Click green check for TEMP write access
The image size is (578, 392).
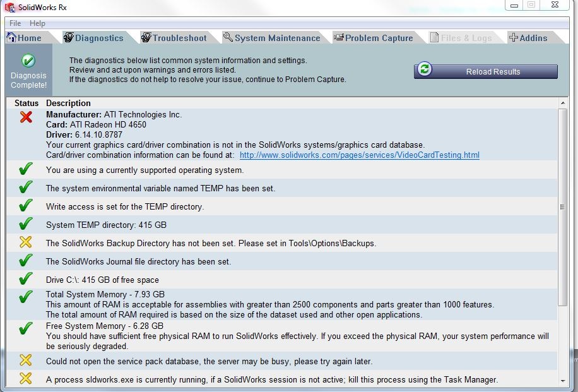25,205
